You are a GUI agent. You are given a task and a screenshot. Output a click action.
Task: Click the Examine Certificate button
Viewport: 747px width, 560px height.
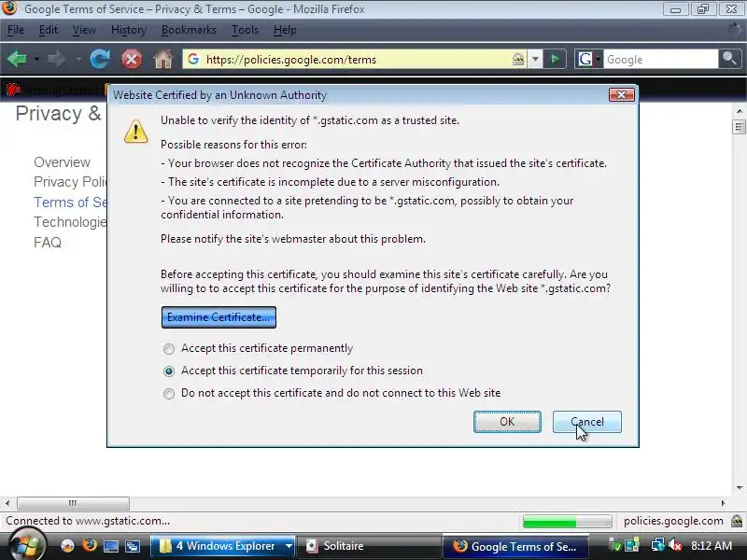click(218, 317)
